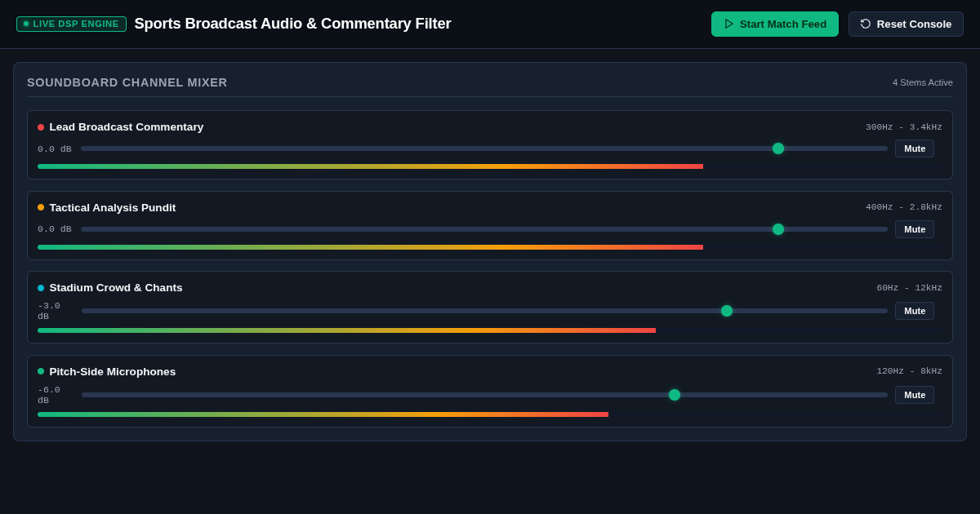980x514 pixels.
Task: Click the 4 Stems Active label
Action: 923,82
